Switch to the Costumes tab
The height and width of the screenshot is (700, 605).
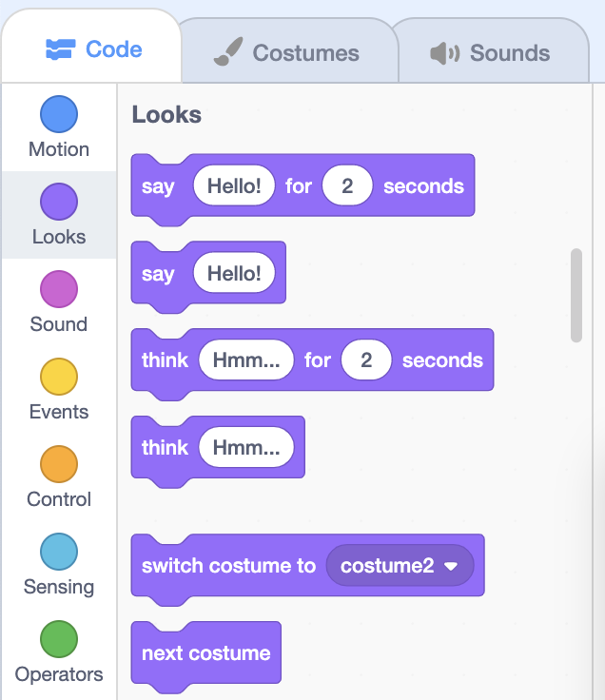tap(288, 51)
